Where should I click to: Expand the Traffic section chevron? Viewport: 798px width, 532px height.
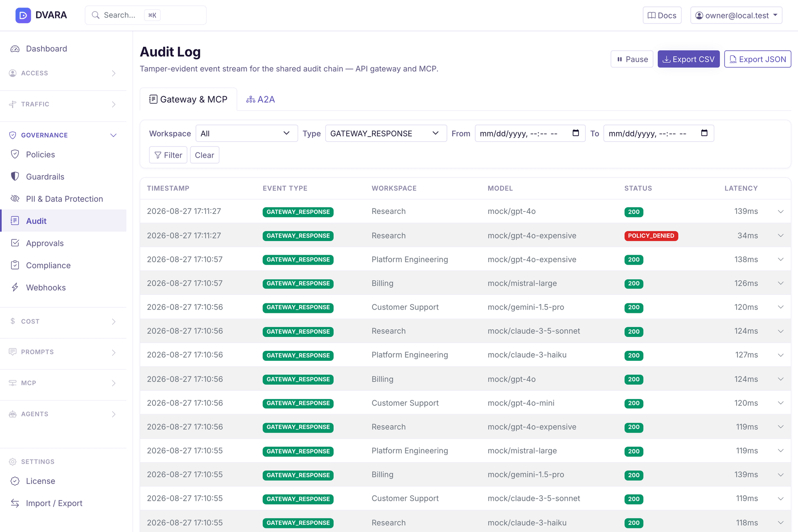(x=114, y=105)
